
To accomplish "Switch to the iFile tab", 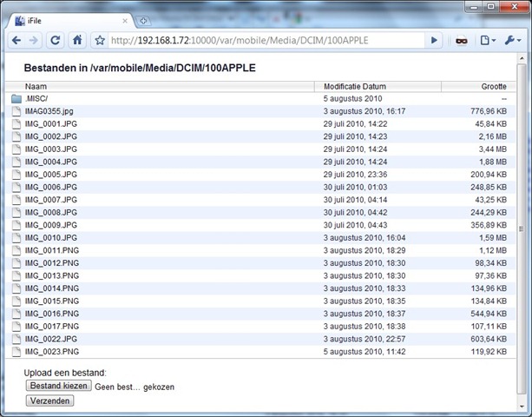I will pos(69,20).
